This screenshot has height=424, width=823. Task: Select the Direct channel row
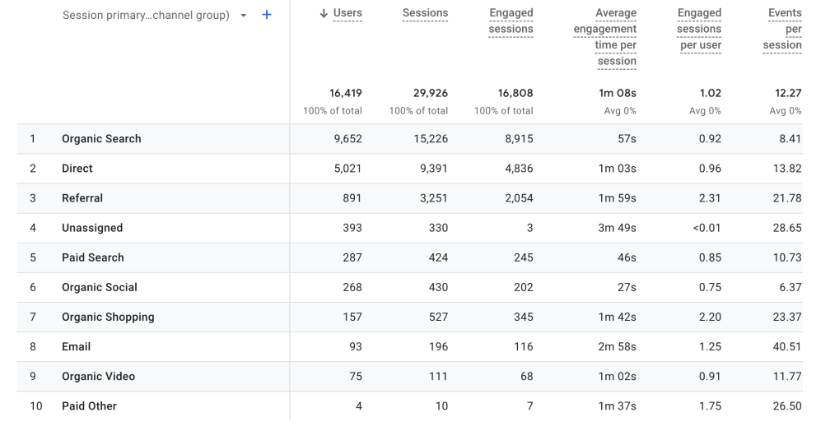coord(77,169)
